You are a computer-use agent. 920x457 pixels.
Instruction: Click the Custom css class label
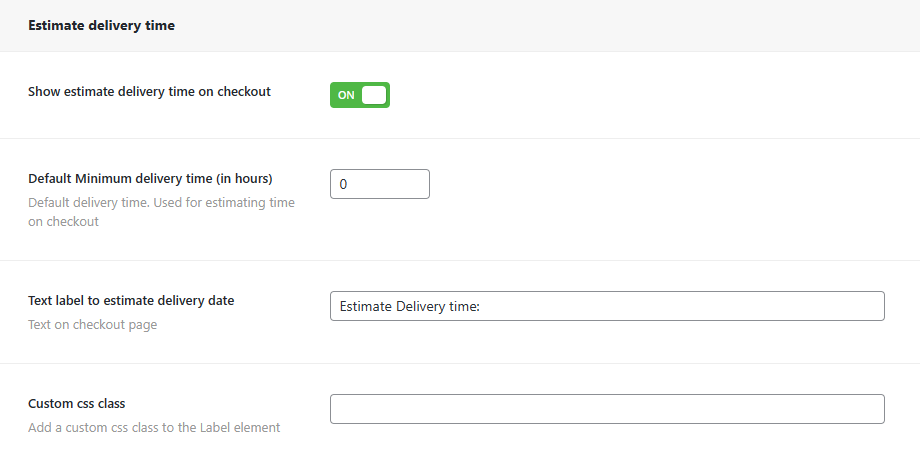tap(76, 403)
